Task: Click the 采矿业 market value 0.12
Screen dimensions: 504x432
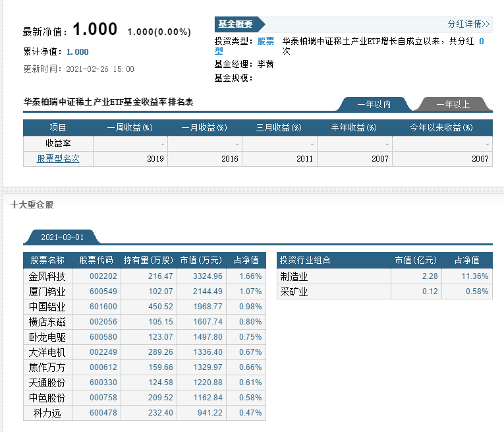Action: tap(430, 291)
